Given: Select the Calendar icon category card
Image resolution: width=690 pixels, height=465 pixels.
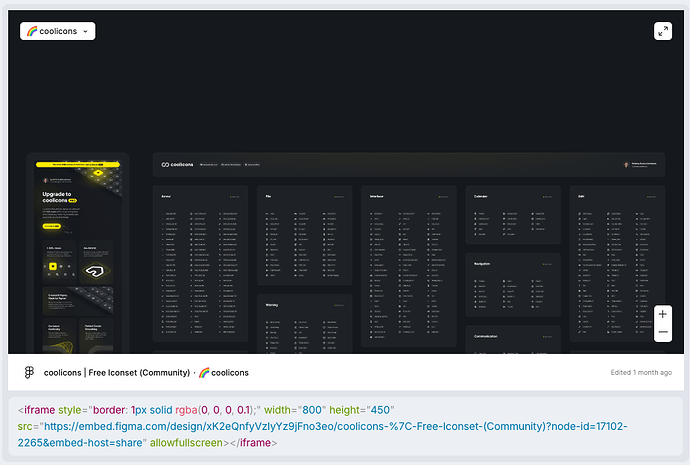Looking at the screenshot, I should click(x=513, y=215).
